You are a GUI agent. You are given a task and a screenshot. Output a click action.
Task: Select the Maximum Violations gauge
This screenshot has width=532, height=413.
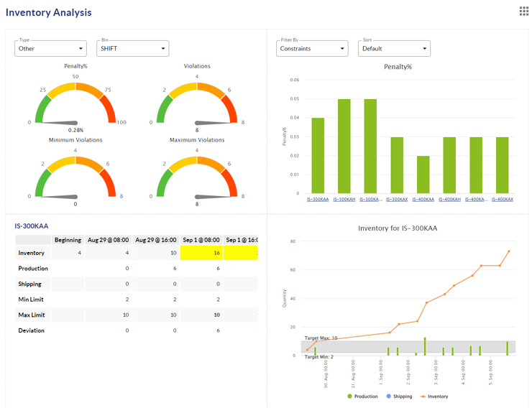click(x=197, y=178)
